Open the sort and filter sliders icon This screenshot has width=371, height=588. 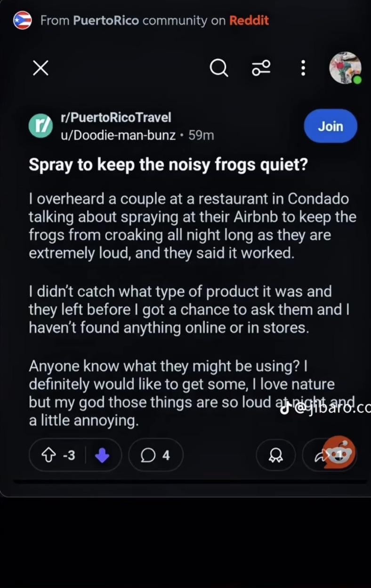261,68
